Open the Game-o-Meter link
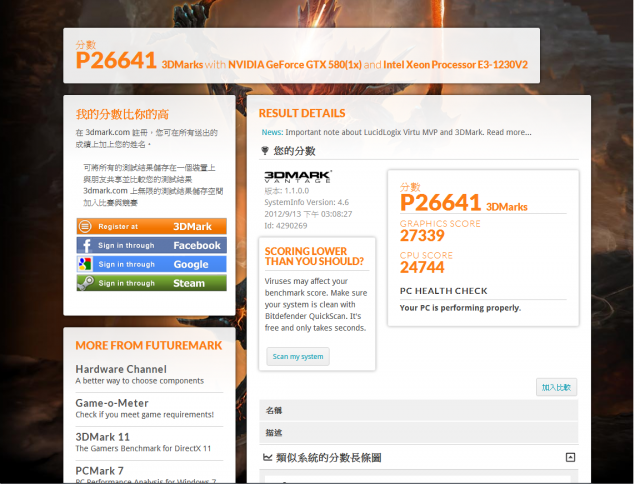The width and height of the screenshot is (640, 484). (112, 403)
